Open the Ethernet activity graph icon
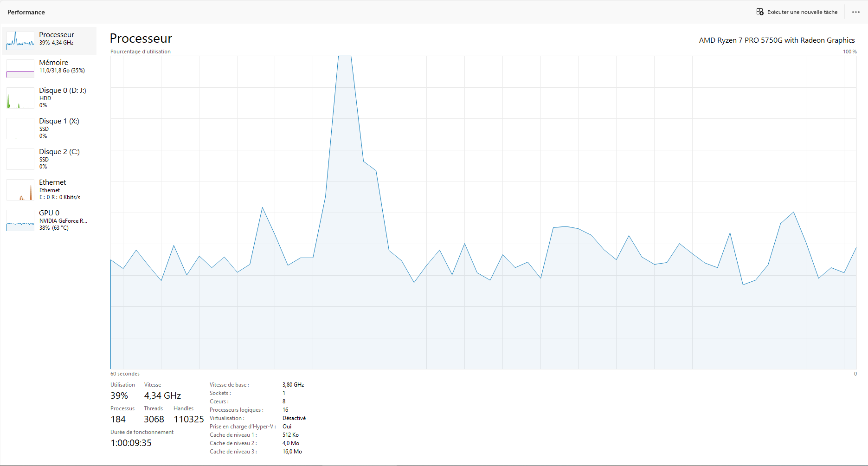This screenshot has width=868, height=466. 20,190
